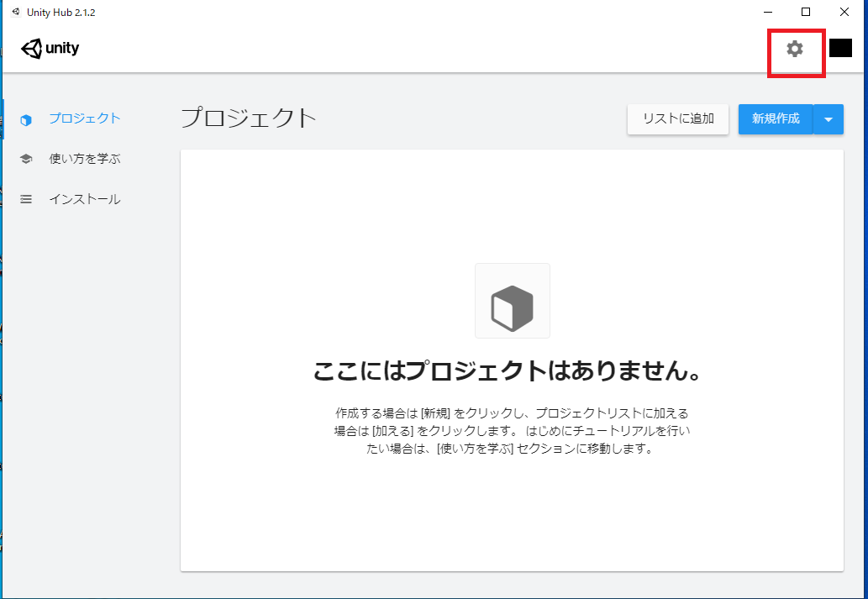Image resolution: width=868 pixels, height=599 pixels.
Task: Click the blue 新規作成 button
Action: [775, 118]
